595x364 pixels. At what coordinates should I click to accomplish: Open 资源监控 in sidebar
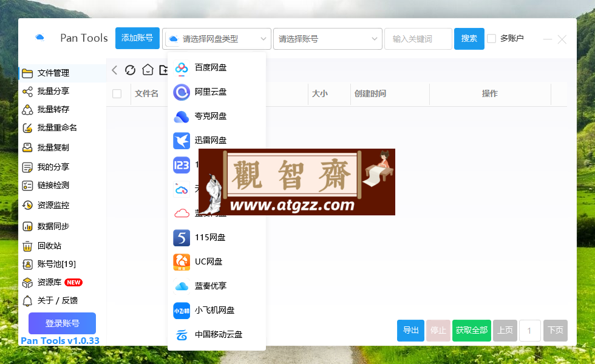tap(62, 205)
